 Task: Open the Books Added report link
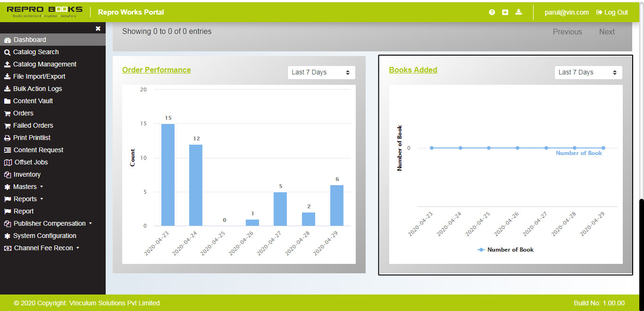coord(412,70)
